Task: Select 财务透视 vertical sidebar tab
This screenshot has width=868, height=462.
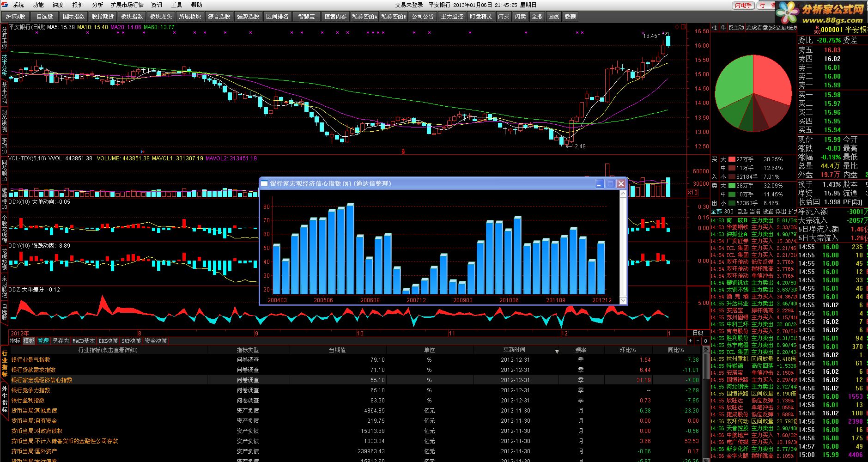Action: [4, 121]
